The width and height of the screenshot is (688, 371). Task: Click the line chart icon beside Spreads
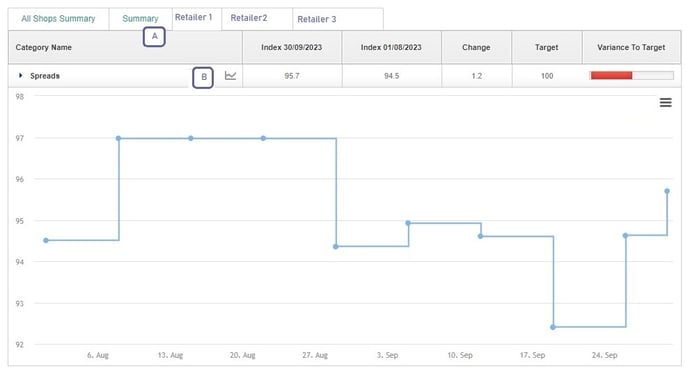(x=230, y=75)
